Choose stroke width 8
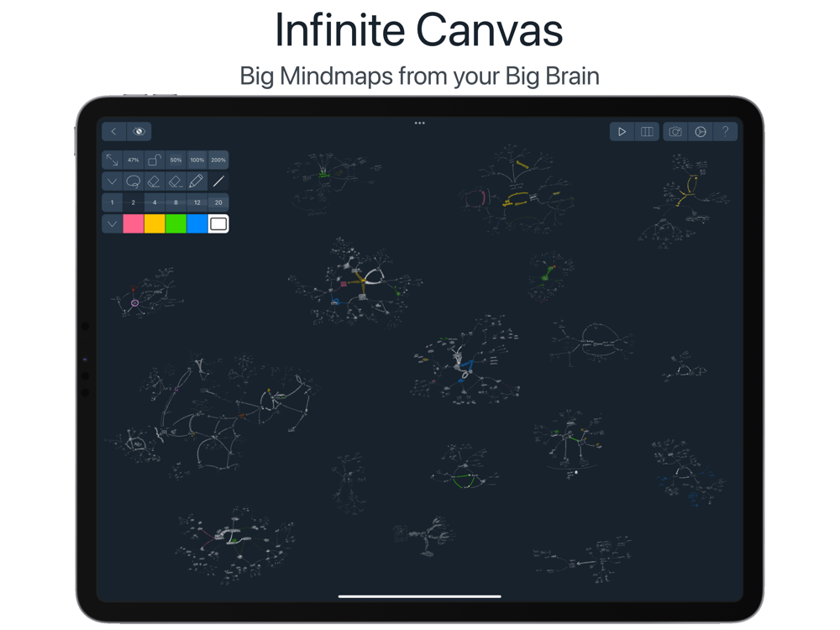Image resolution: width=840 pixels, height=630 pixels. click(x=176, y=202)
